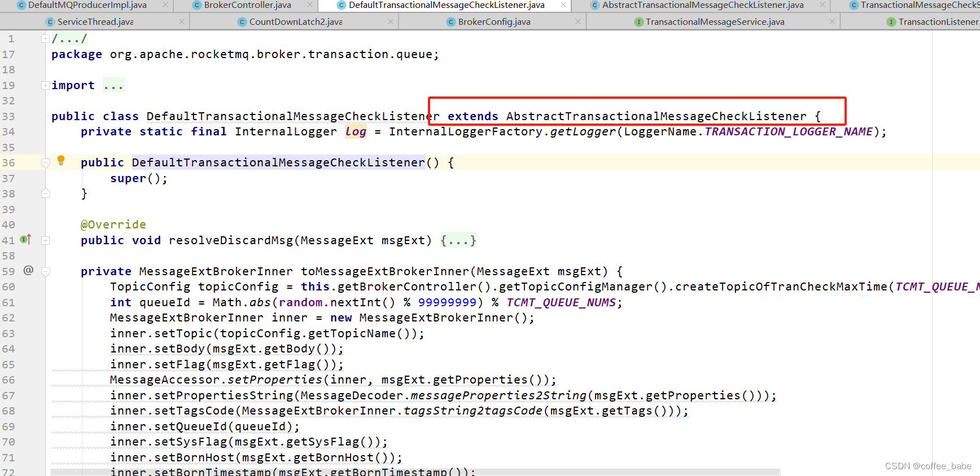Click the super() call on line 37
Viewport: 980px width, 476px height.
138,178
